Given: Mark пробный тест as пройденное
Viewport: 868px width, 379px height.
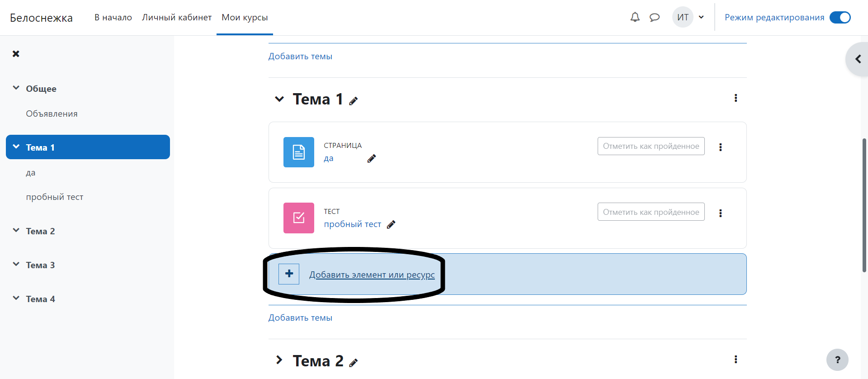Looking at the screenshot, I should click(651, 212).
